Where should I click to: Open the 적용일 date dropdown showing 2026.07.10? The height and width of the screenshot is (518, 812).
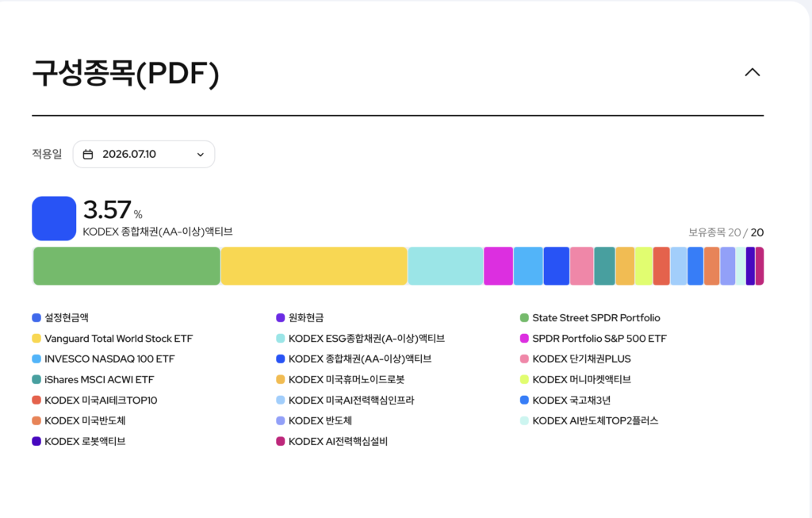(144, 155)
